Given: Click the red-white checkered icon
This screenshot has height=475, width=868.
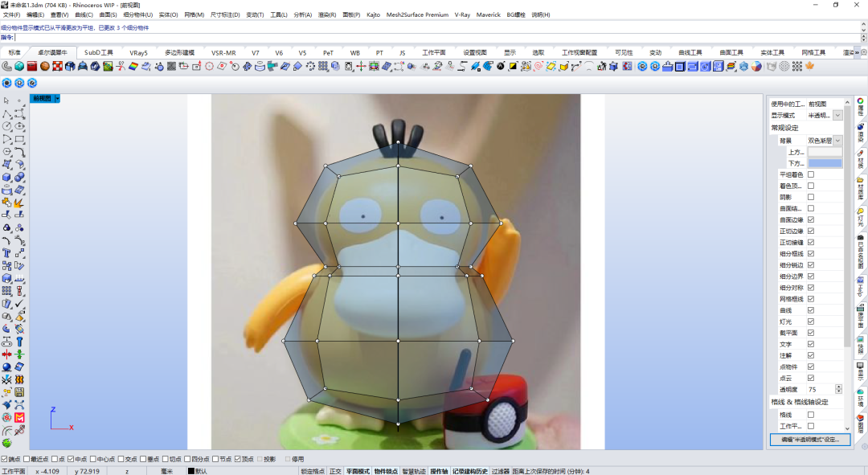Looking at the screenshot, I should click(57, 67).
